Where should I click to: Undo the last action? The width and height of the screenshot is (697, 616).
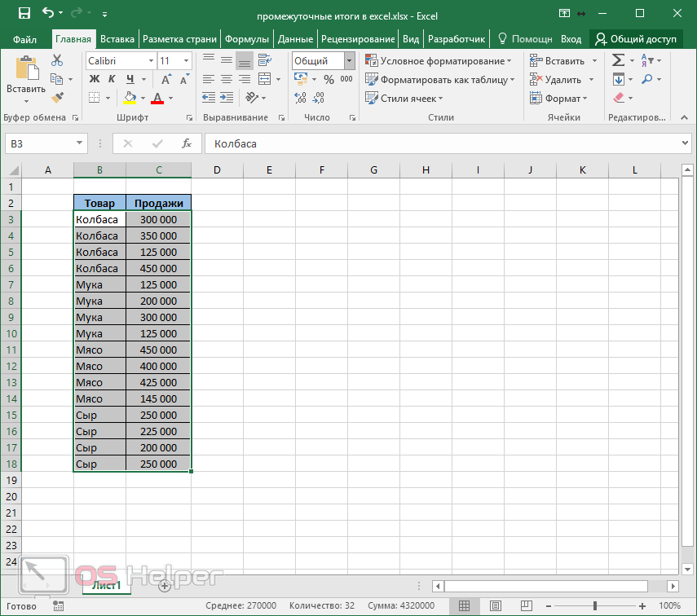point(47,13)
